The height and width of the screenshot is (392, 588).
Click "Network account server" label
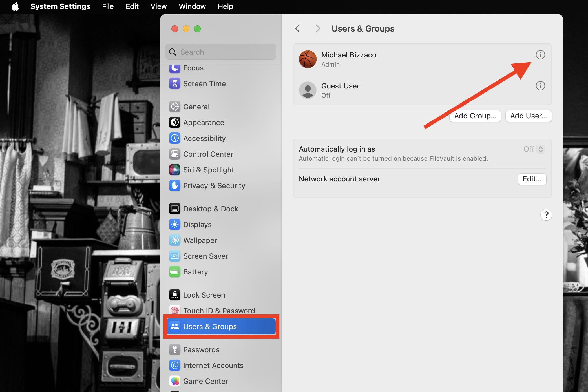[x=339, y=179]
